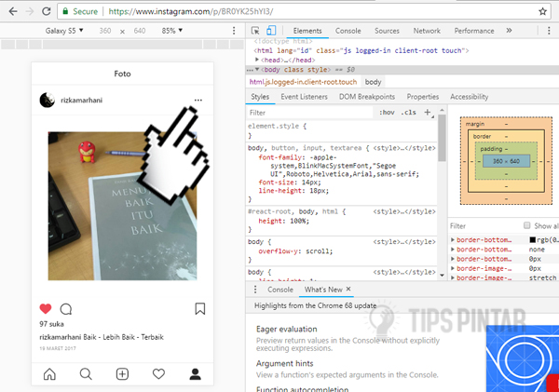559x392 pixels.
Task: Click the overflow-y: scroll declaration
Action: 295,251
